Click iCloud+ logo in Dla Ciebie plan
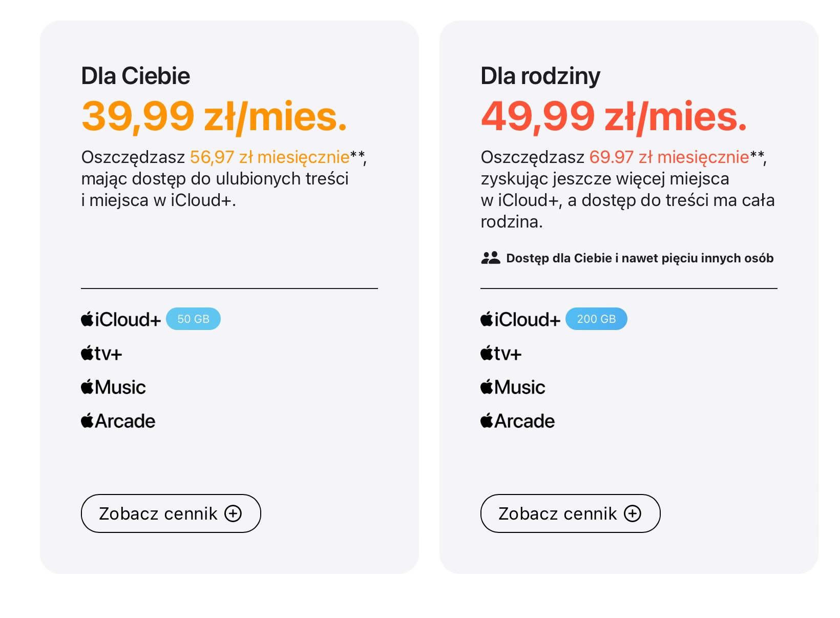840x618 pixels. 121,319
